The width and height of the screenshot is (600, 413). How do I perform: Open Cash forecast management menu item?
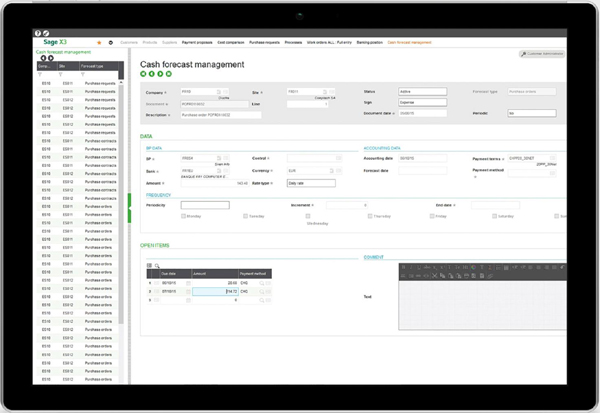click(x=409, y=42)
